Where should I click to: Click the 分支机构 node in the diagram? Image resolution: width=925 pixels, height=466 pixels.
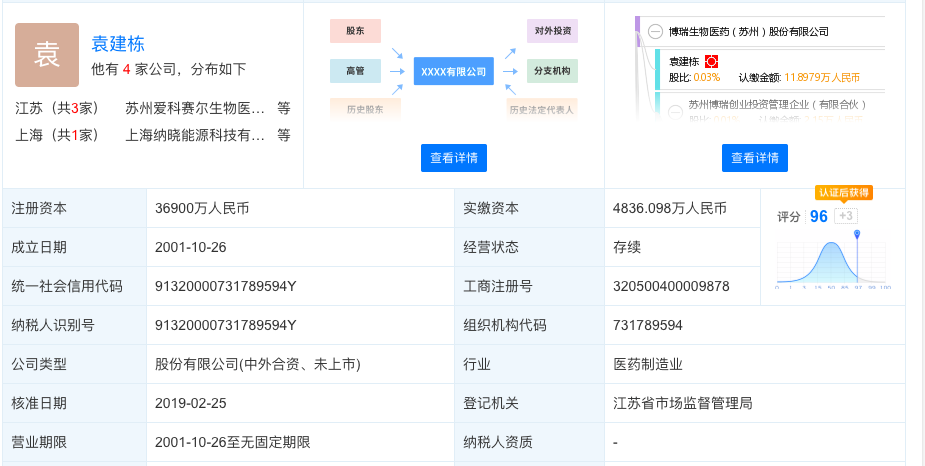(552, 71)
